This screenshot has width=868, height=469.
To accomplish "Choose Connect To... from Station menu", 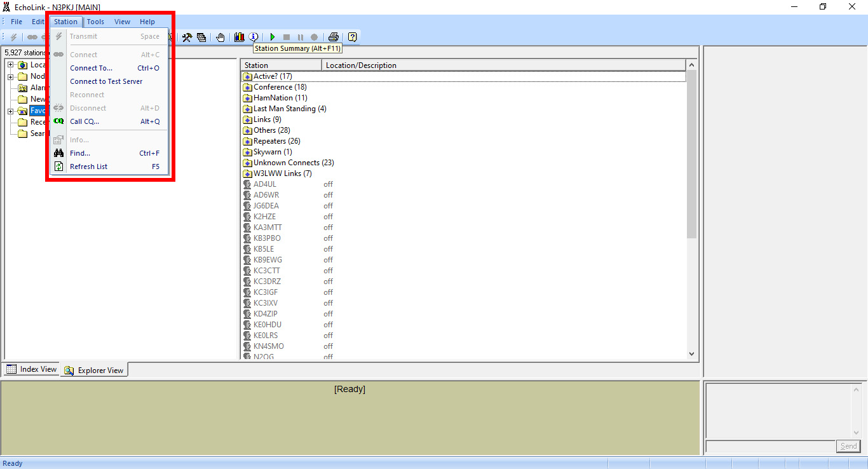I will pyautogui.click(x=109, y=68).
